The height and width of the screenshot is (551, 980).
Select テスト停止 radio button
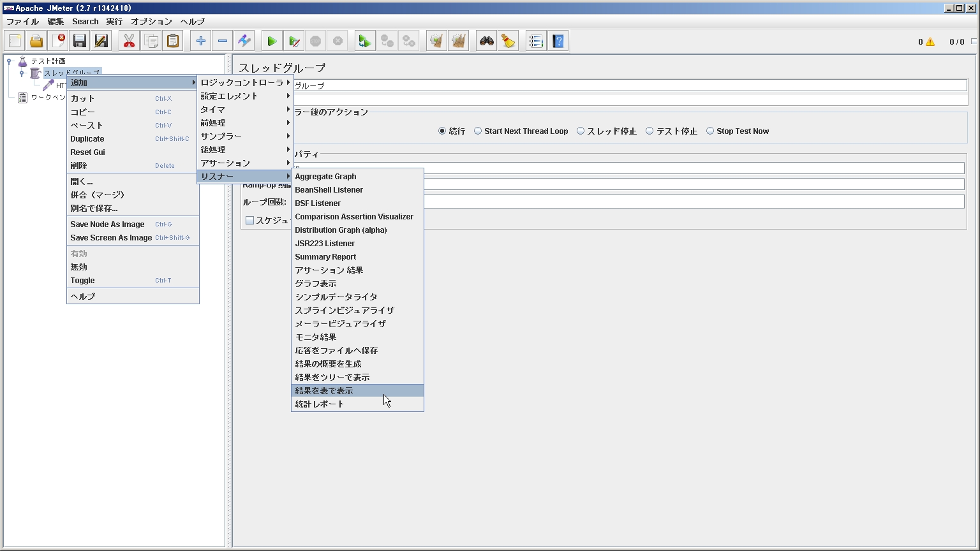click(x=650, y=131)
